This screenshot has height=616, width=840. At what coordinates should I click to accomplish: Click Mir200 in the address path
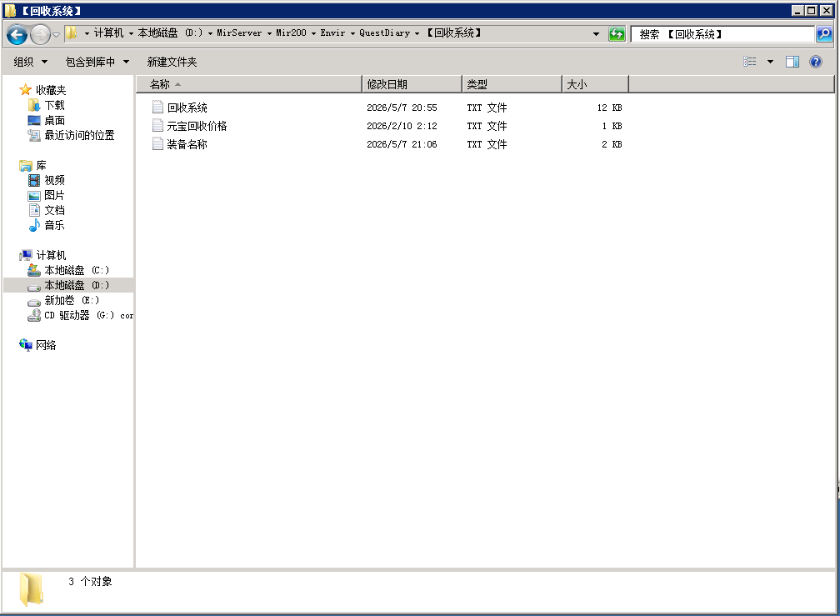click(291, 33)
